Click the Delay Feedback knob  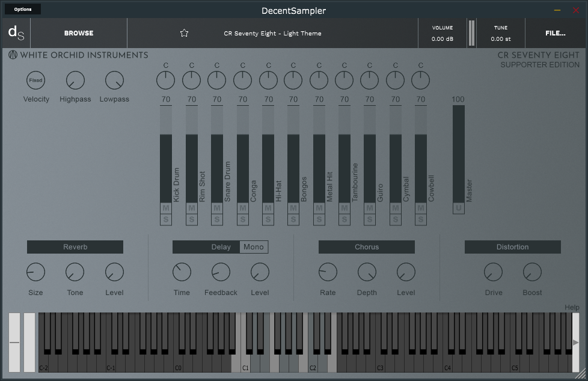pyautogui.click(x=221, y=272)
